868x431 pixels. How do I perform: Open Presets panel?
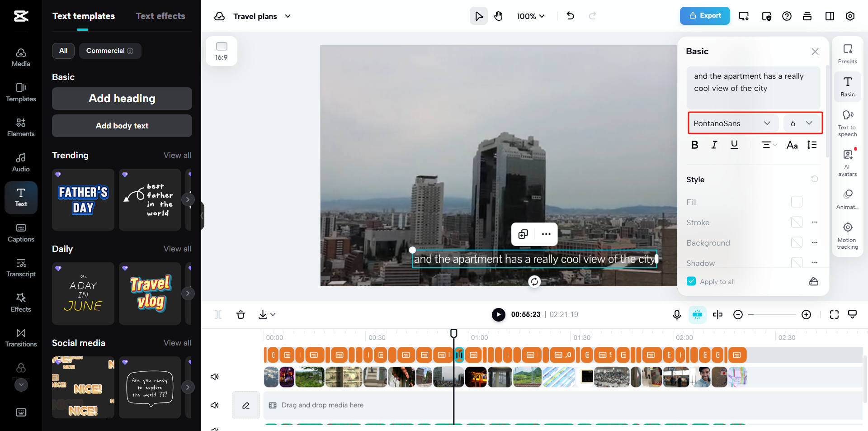point(848,54)
